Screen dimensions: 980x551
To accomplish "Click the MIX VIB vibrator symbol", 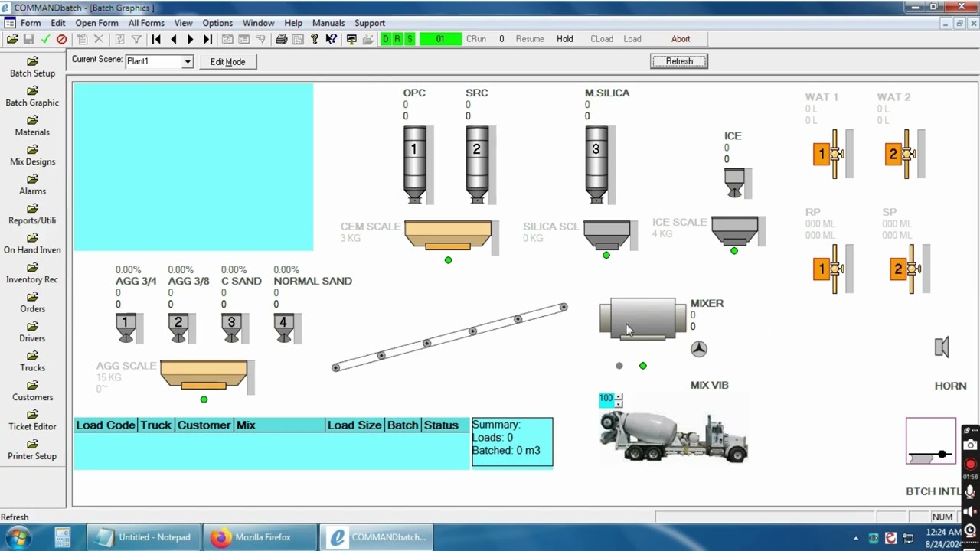I will pyautogui.click(x=699, y=349).
